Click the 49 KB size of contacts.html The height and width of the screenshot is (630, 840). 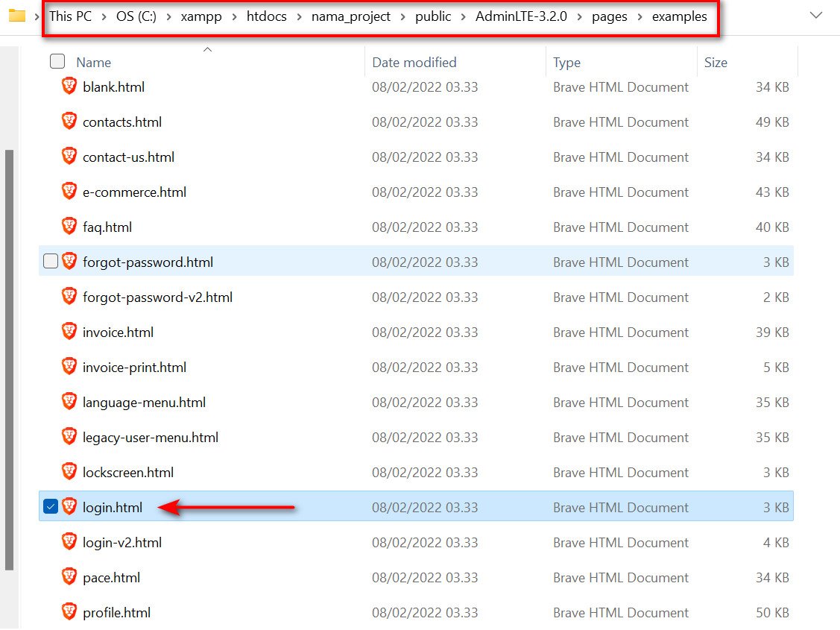772,122
